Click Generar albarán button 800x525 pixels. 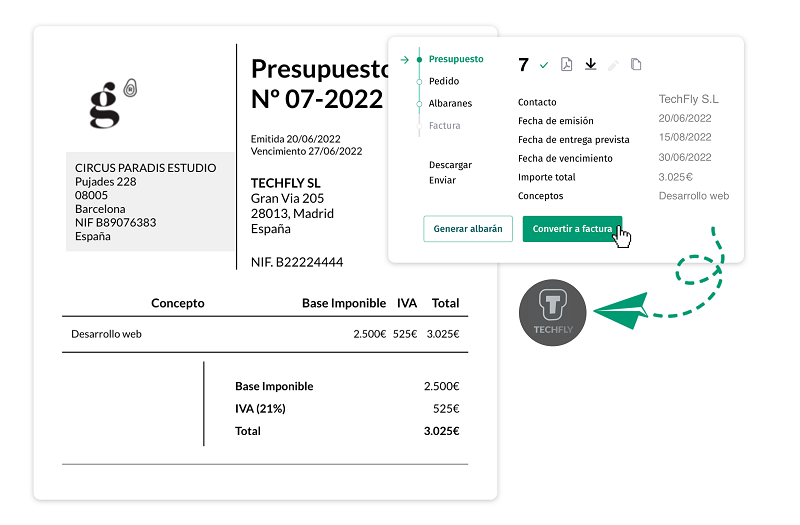(x=468, y=229)
